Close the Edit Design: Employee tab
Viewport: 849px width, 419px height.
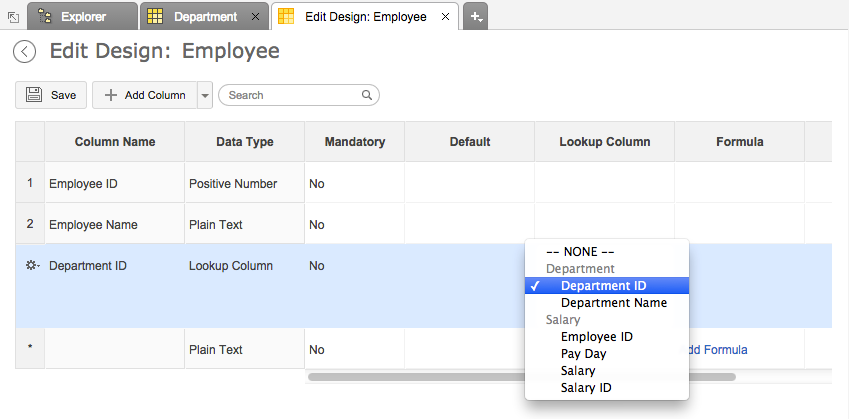coord(445,17)
